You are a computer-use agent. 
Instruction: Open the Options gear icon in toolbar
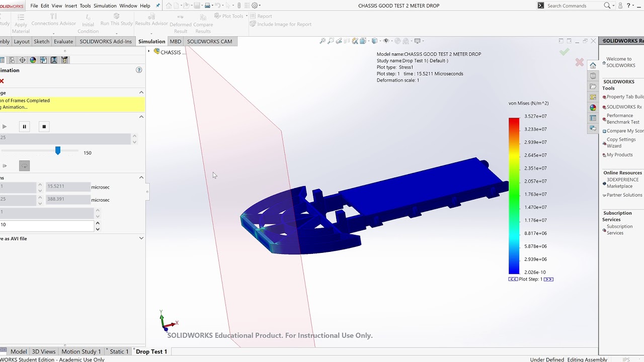coord(255,6)
